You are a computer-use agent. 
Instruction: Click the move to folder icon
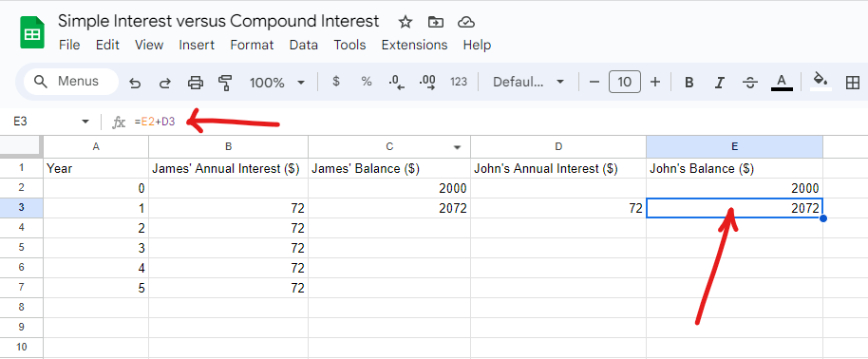tap(436, 22)
